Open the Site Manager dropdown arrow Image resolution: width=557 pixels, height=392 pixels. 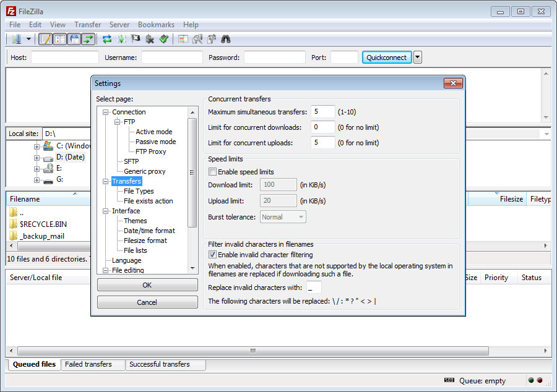(x=28, y=39)
